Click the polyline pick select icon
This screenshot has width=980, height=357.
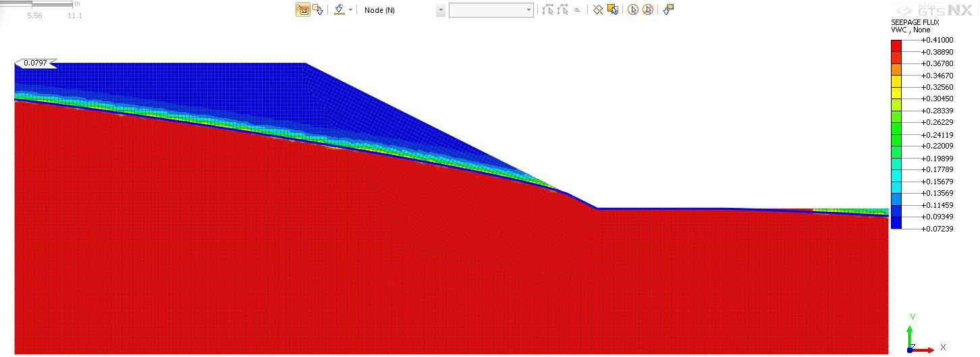click(x=548, y=10)
